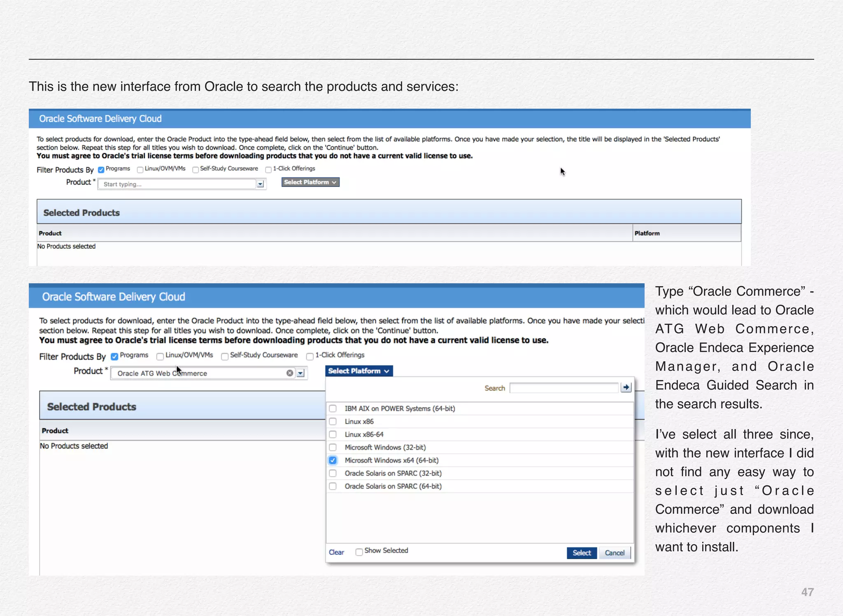Open product dropdown arrow next to Oracle ATG Web Commerce
This screenshot has height=616, width=843.
click(x=301, y=373)
